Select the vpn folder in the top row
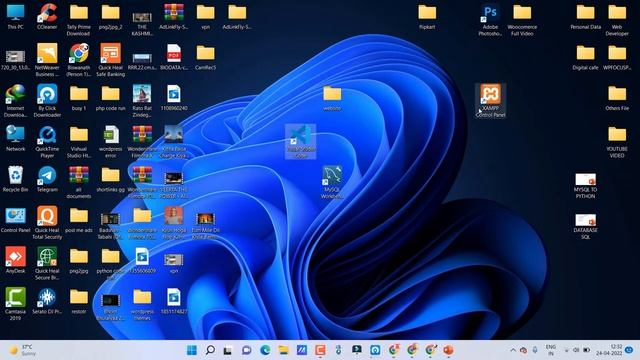 click(205, 17)
